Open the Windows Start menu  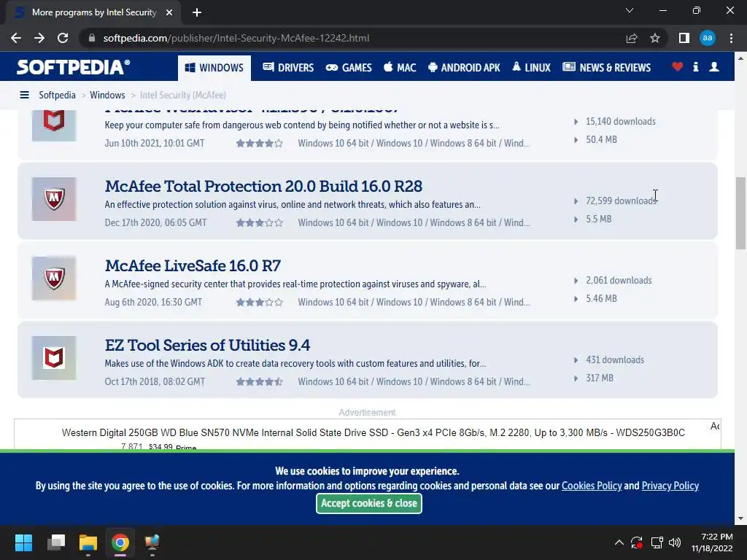tap(23, 542)
